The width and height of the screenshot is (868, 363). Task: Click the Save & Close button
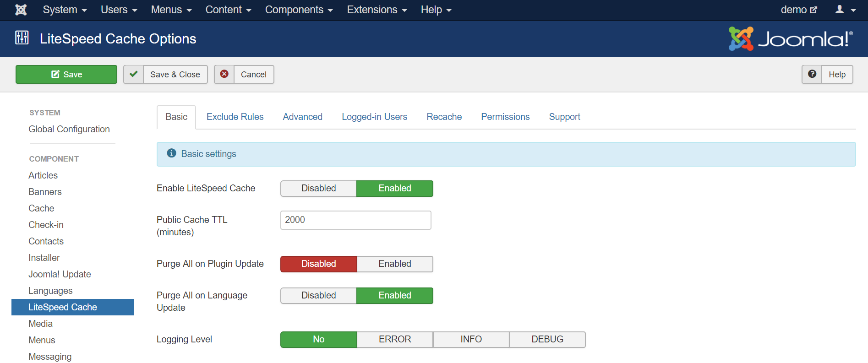(165, 74)
